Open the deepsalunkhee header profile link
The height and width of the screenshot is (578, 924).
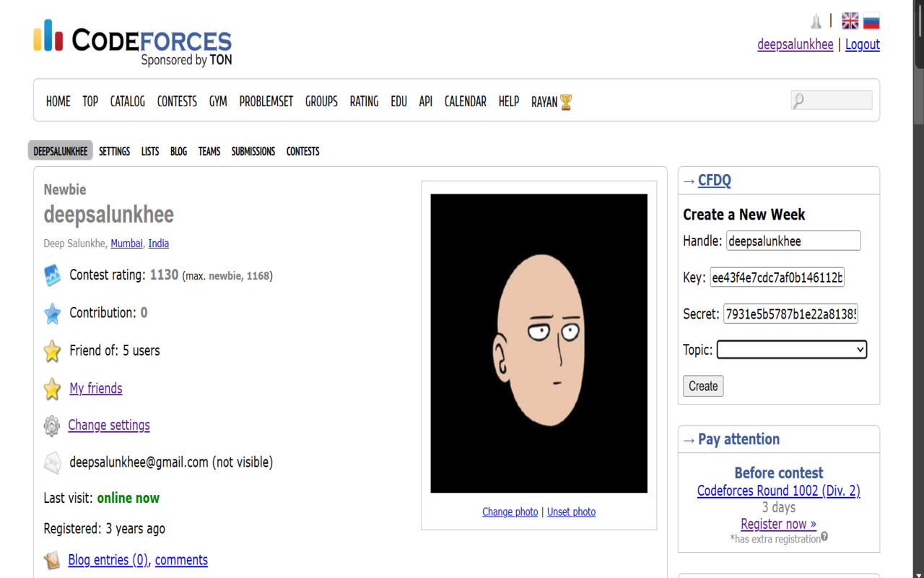pyautogui.click(x=796, y=45)
